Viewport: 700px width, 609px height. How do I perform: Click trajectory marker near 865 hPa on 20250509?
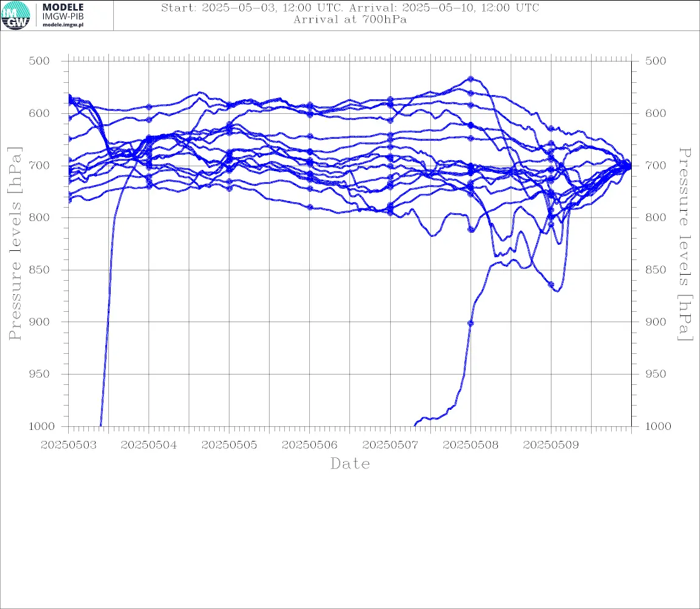(551, 284)
